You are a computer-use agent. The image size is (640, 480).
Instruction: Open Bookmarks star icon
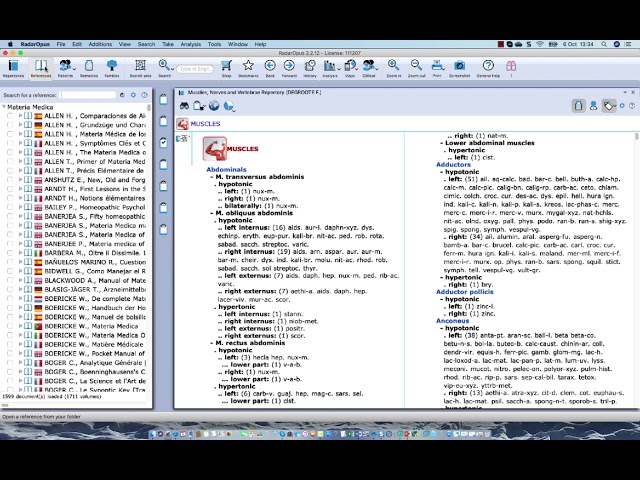click(x=248, y=68)
